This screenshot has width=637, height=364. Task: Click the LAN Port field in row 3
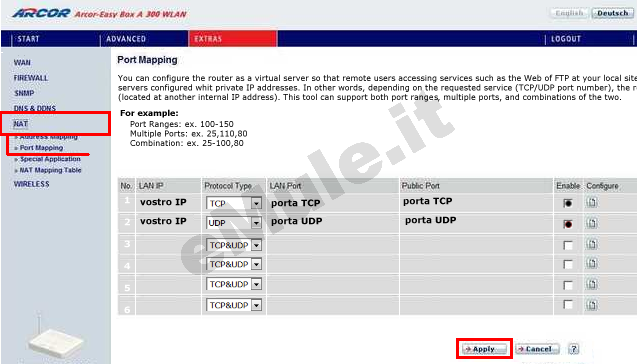(x=333, y=245)
